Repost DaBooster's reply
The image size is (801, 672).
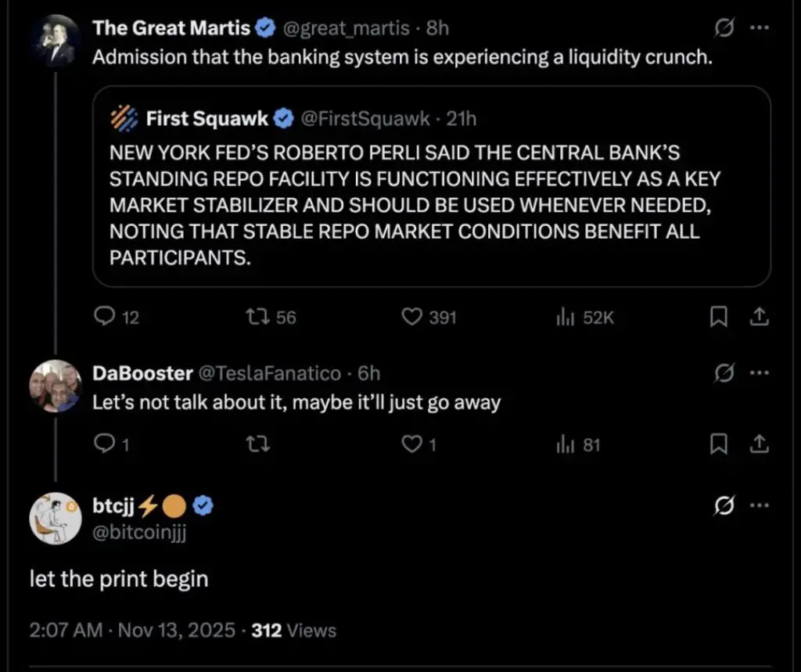click(256, 444)
